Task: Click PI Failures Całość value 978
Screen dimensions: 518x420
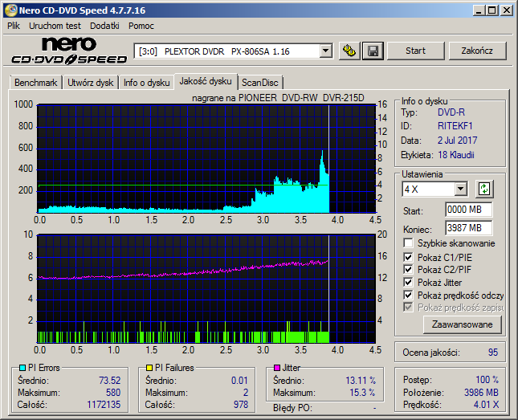Action: (x=240, y=405)
